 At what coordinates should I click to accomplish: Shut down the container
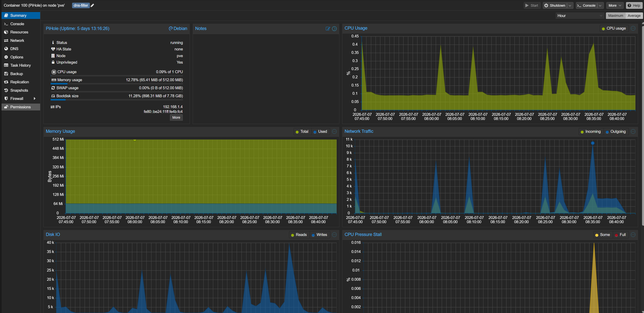(x=555, y=5)
